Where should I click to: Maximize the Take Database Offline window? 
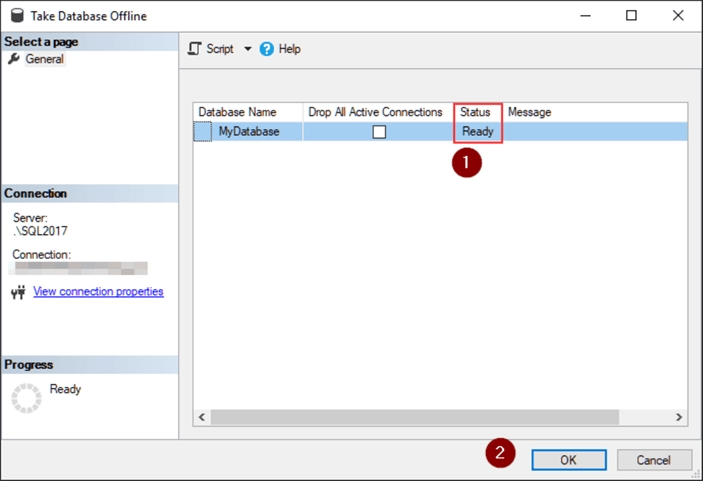(x=631, y=15)
